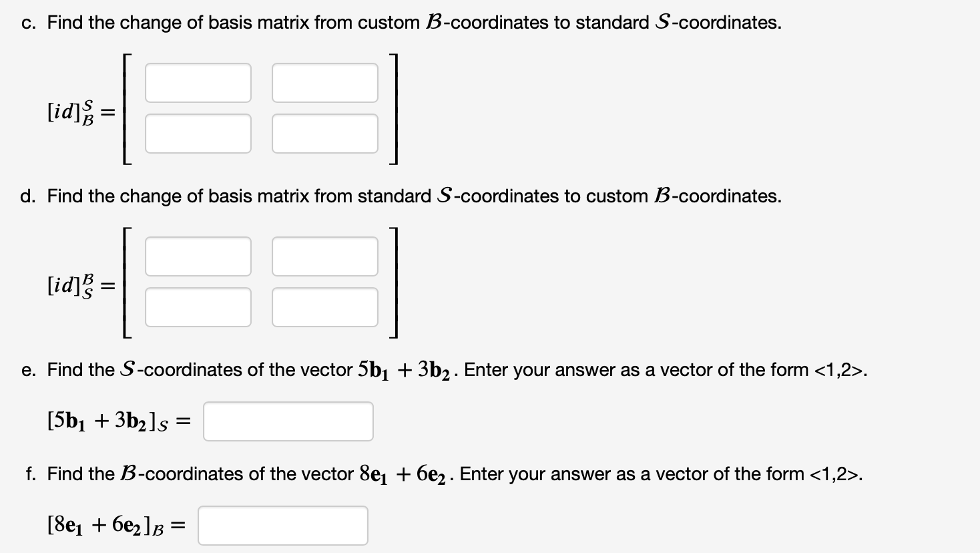The width and height of the screenshot is (980, 553).
Task: Click the top-left entry box of matrix [id] B to S
Action: click(198, 81)
